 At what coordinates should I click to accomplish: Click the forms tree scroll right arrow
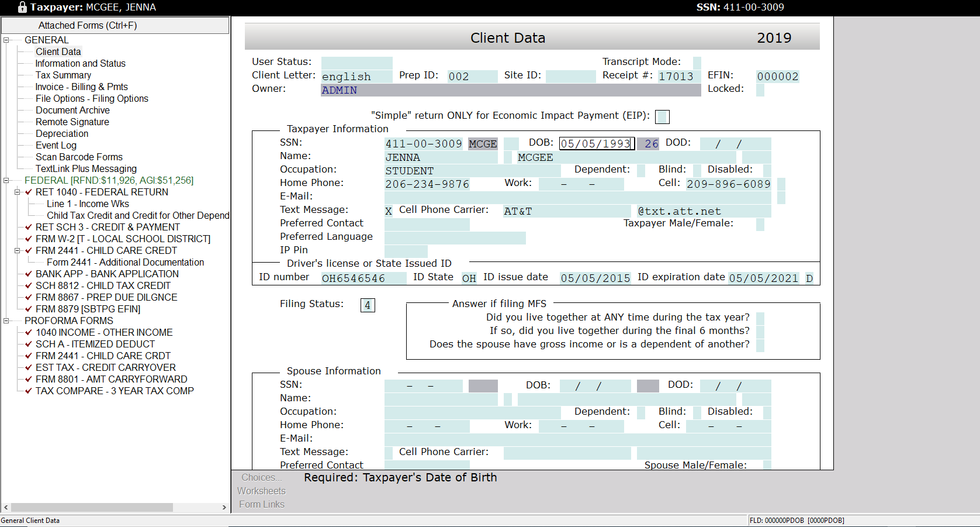coord(224,508)
